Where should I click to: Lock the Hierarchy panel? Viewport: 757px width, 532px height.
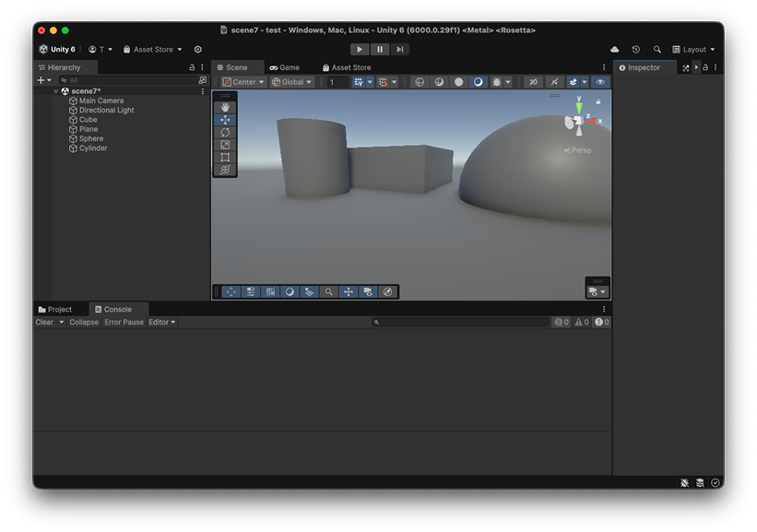pyautogui.click(x=192, y=67)
